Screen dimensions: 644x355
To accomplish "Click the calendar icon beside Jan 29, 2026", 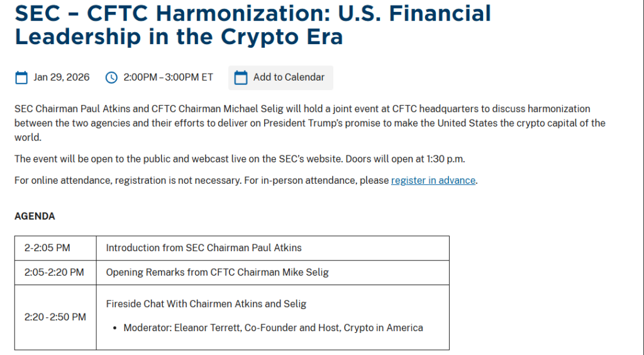I will pyautogui.click(x=21, y=77).
